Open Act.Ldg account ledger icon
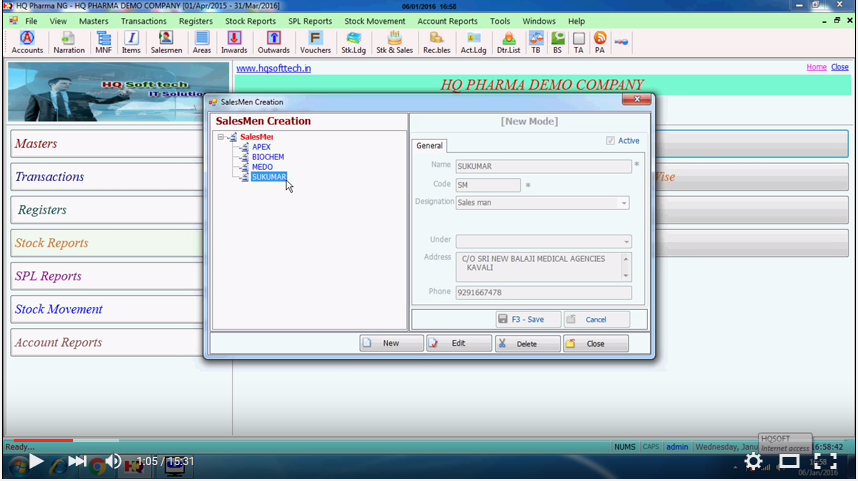The width and height of the screenshot is (858, 481). (x=473, y=42)
